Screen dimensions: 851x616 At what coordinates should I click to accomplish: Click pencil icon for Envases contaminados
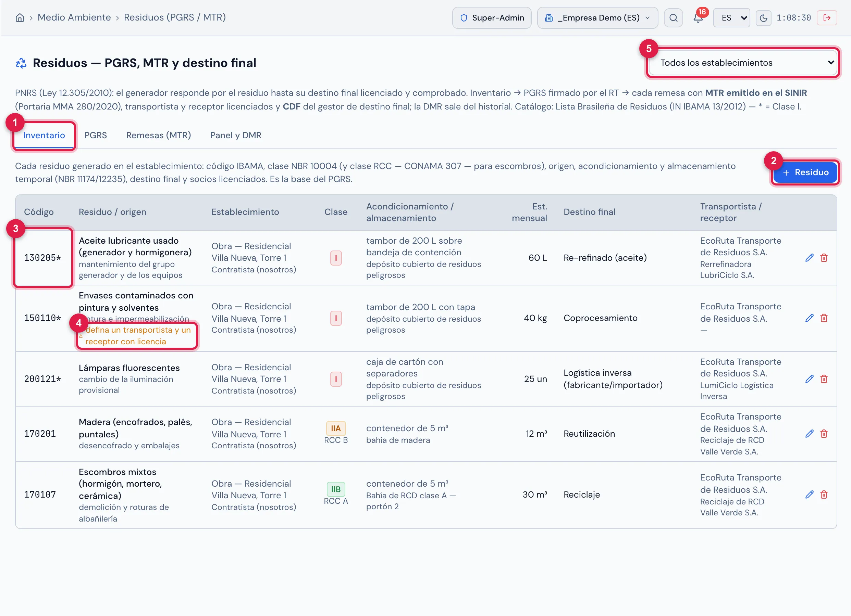tap(809, 318)
